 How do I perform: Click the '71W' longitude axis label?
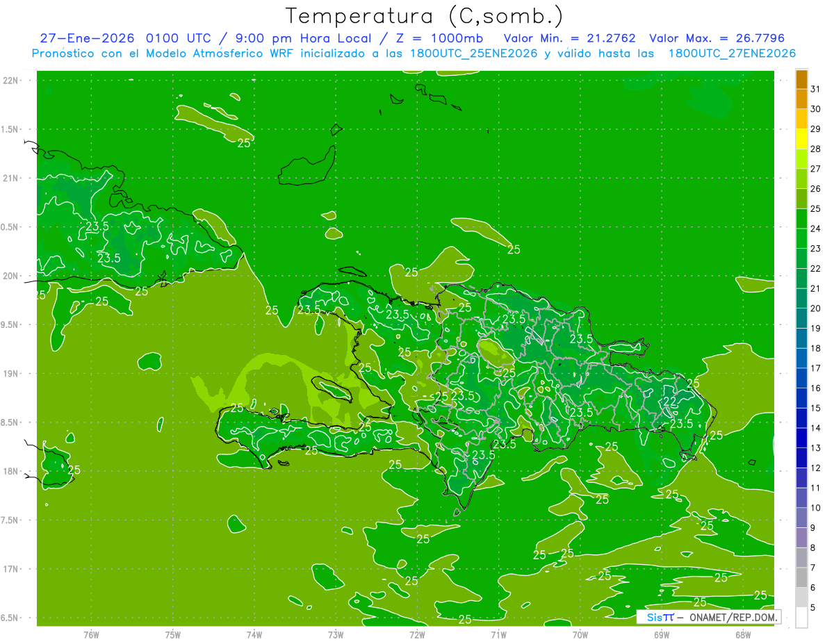[x=498, y=634]
